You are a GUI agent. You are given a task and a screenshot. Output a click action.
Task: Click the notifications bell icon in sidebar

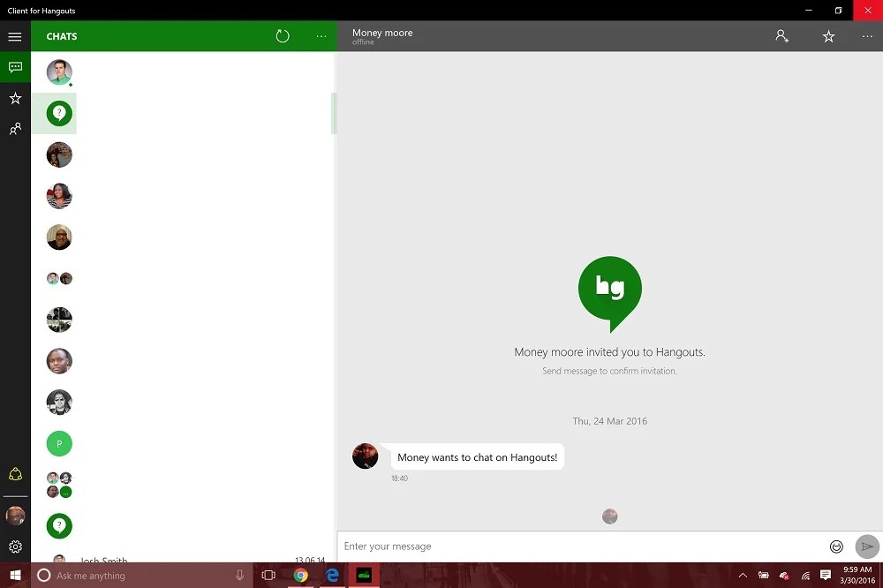[x=15, y=474]
